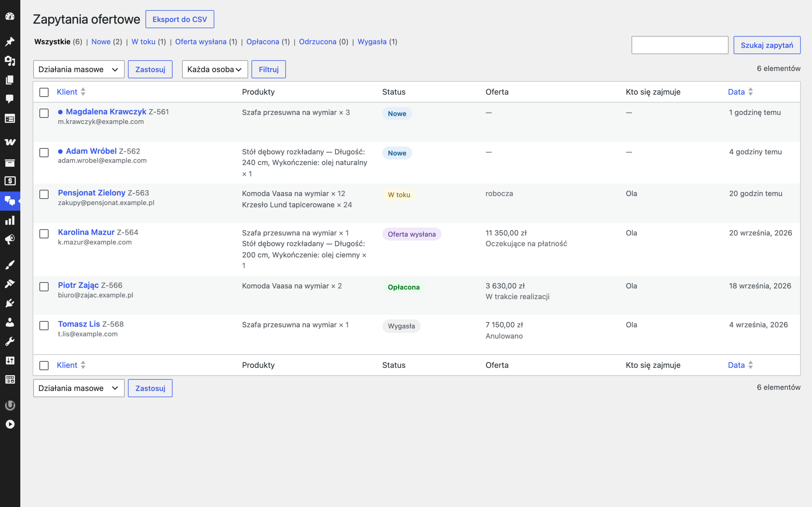
Task: Check the box for Pensjonat Zielony row
Action: pos(44,194)
